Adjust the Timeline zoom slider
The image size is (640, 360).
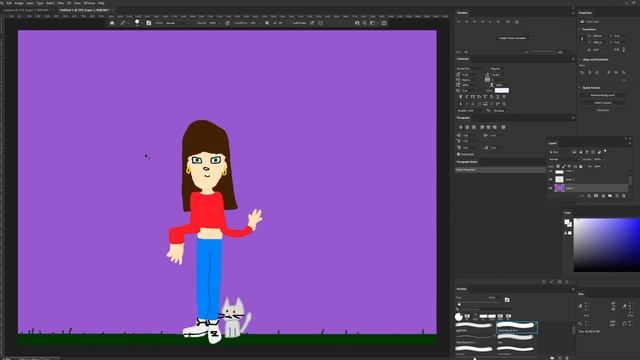tap(543, 52)
